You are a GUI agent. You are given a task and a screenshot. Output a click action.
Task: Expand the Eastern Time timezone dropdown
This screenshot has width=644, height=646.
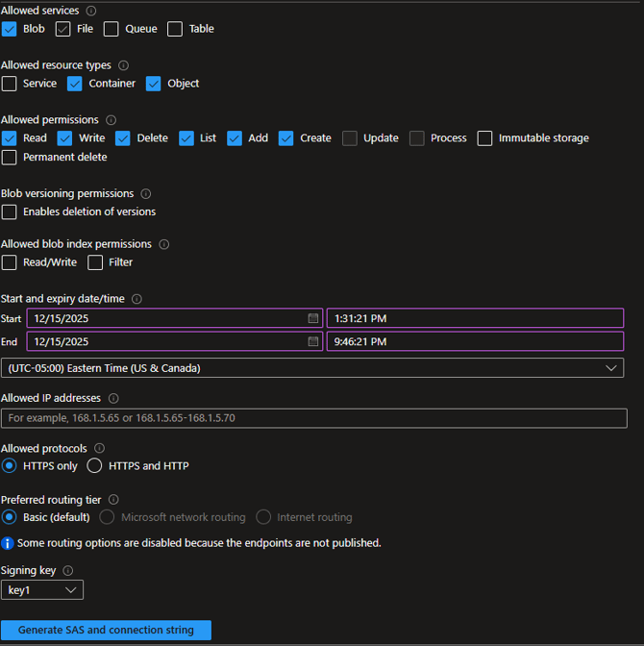[312, 368]
